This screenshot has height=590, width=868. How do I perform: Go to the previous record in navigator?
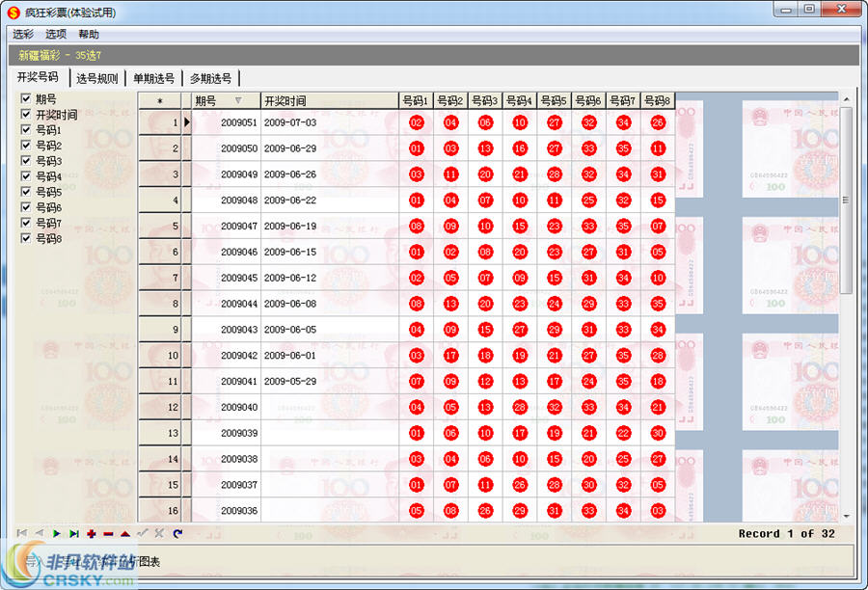click(x=40, y=533)
